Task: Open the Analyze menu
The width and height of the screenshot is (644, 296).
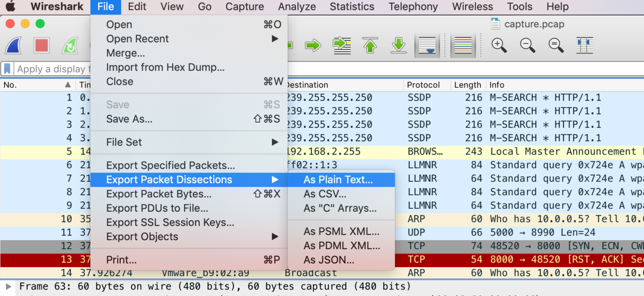Action: click(x=297, y=7)
